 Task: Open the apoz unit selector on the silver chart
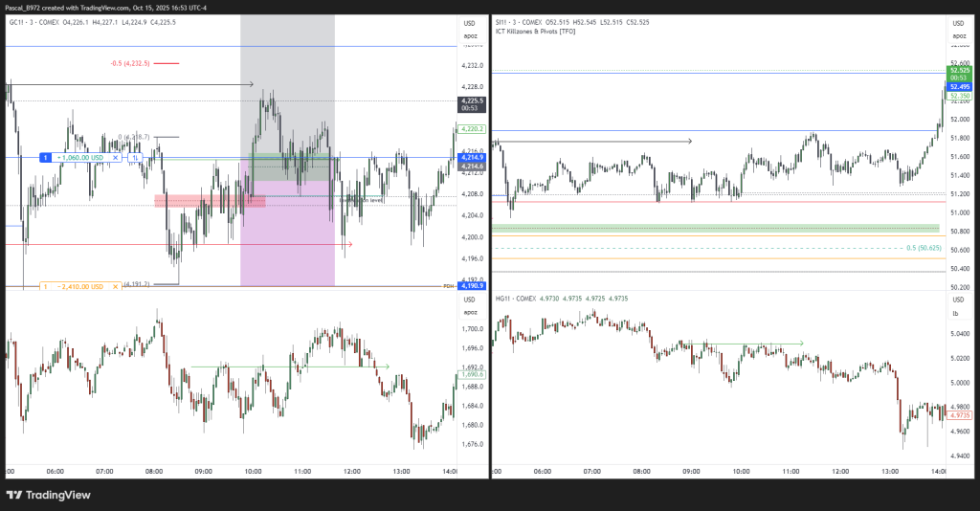click(x=957, y=36)
